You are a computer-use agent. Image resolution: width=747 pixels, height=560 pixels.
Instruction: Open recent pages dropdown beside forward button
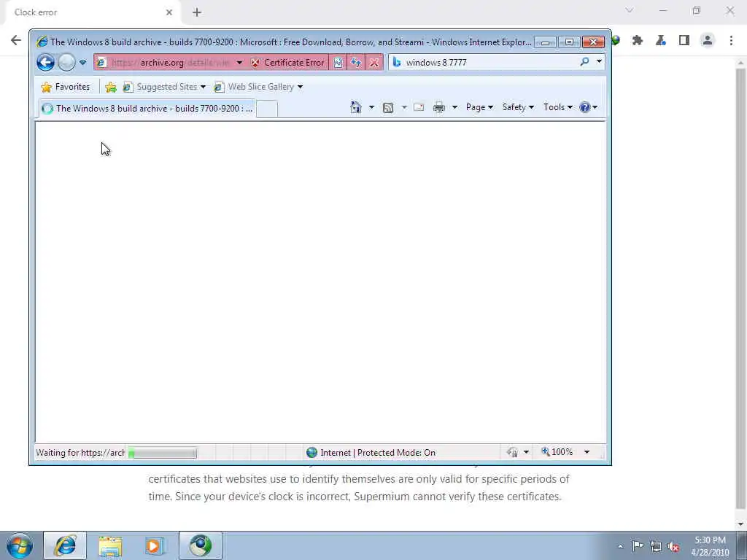pyautogui.click(x=83, y=63)
